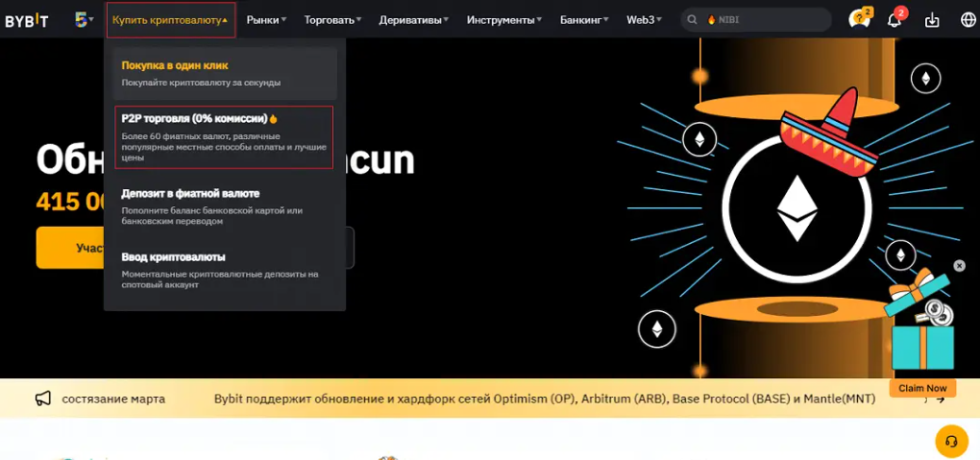Viewport: 980px width, 460px height.
Task: Click the fire icon beside P2P торговля
Action: click(273, 119)
